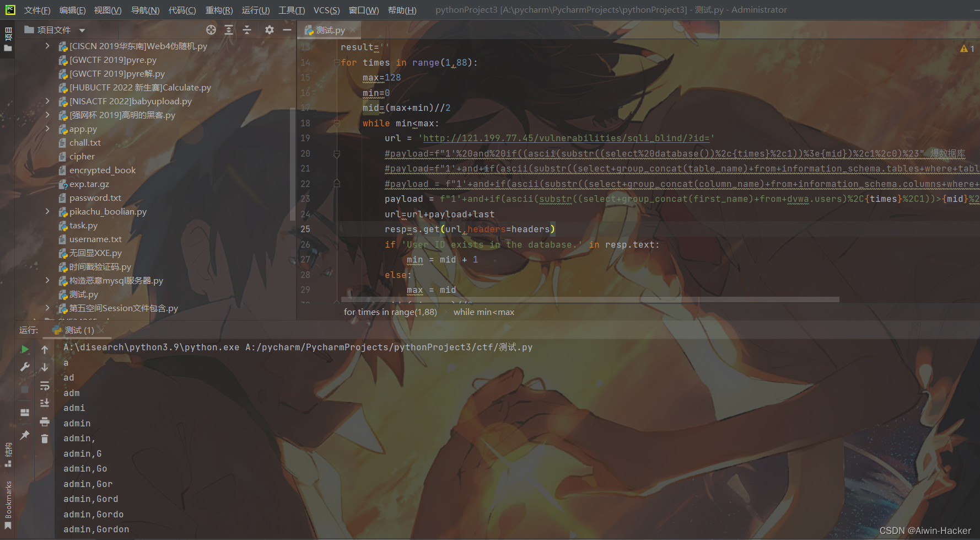The height and width of the screenshot is (540, 980).
Task: Fold the while loop at line 18
Action: [x=336, y=123]
